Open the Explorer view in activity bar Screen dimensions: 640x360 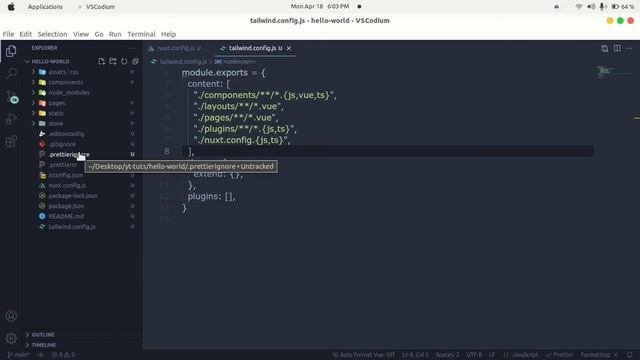click(x=11, y=51)
